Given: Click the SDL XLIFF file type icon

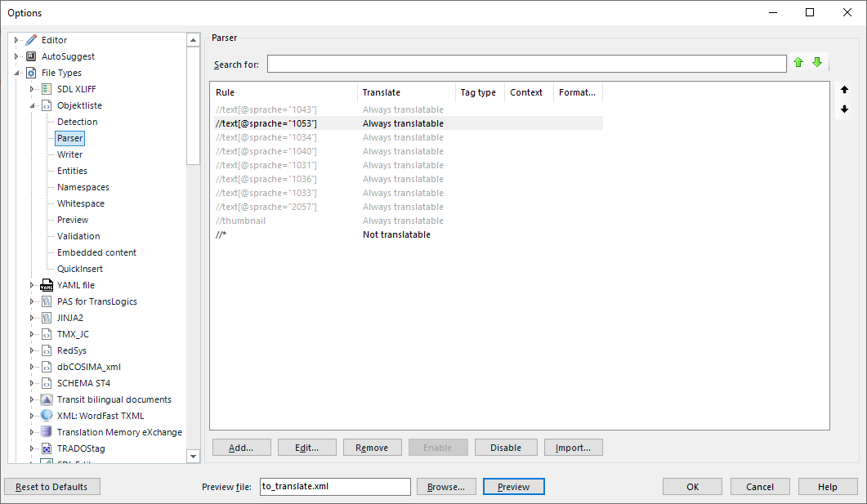Looking at the screenshot, I should (45, 88).
